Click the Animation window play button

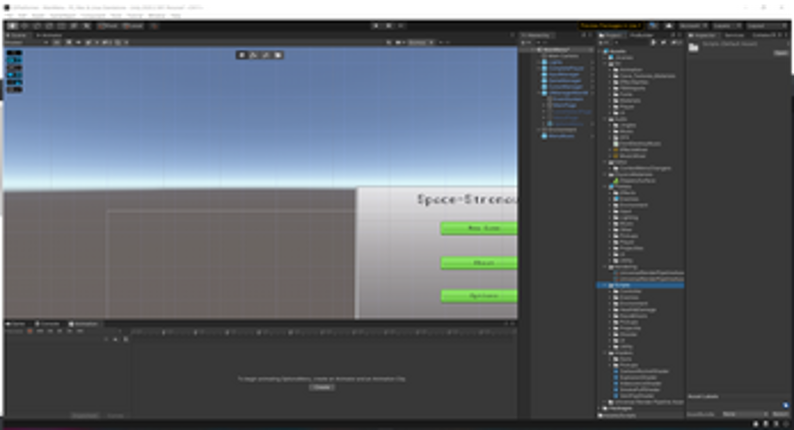tap(60, 331)
